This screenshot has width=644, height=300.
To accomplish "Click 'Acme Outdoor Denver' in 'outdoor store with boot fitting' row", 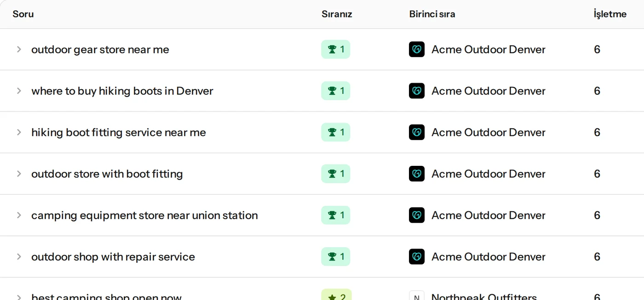I will 489,174.
